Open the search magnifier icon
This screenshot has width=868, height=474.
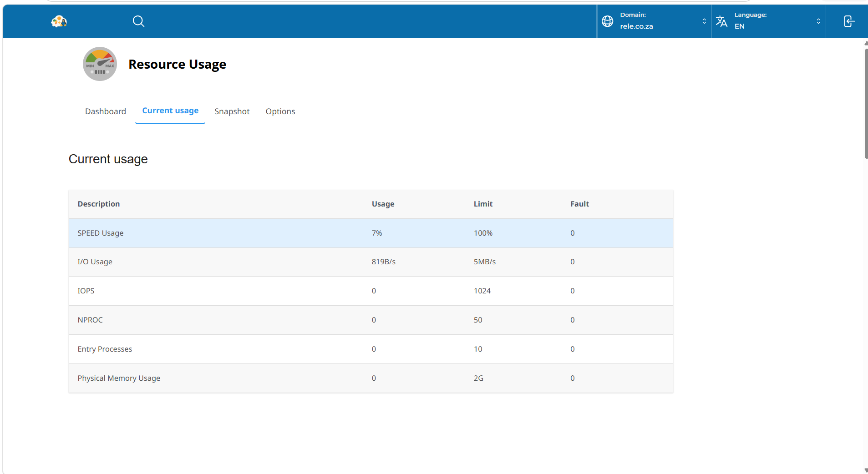click(x=138, y=21)
